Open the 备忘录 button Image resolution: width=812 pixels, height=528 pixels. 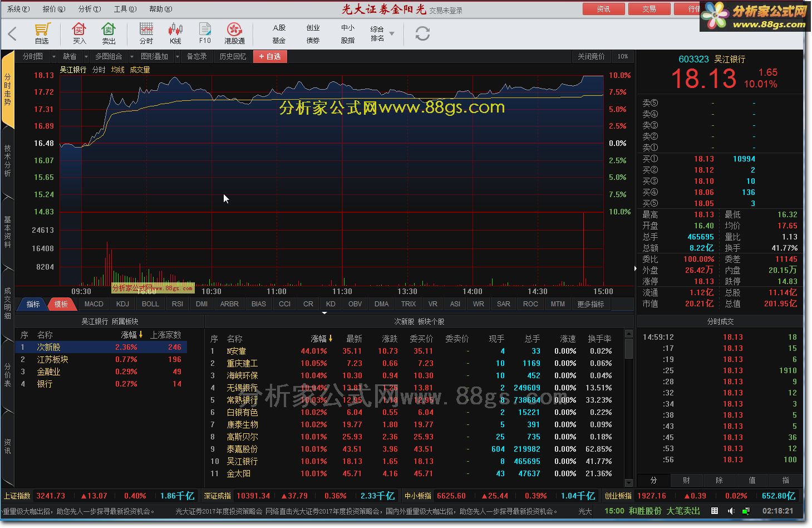click(x=196, y=56)
